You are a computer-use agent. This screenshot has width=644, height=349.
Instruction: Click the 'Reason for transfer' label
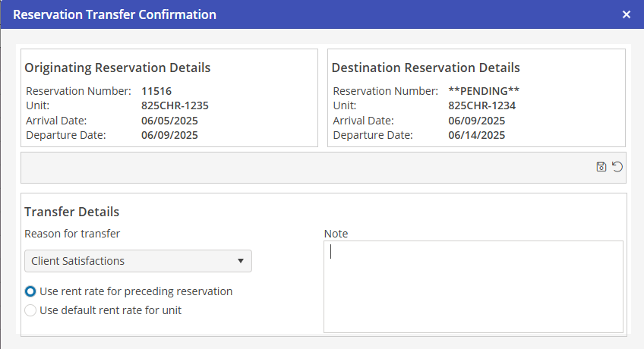(x=72, y=233)
